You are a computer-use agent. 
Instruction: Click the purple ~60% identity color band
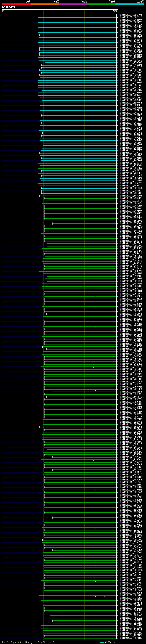tap(73, 4)
